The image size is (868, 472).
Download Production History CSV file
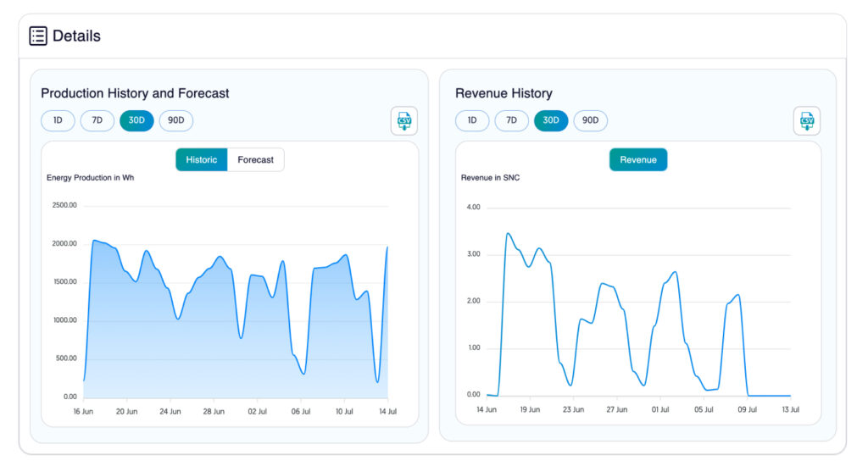tap(403, 121)
